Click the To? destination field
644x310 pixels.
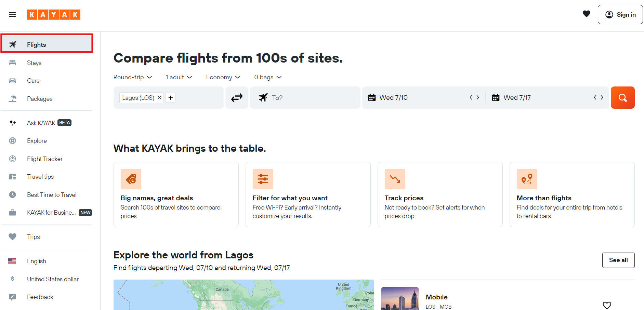[x=305, y=98]
